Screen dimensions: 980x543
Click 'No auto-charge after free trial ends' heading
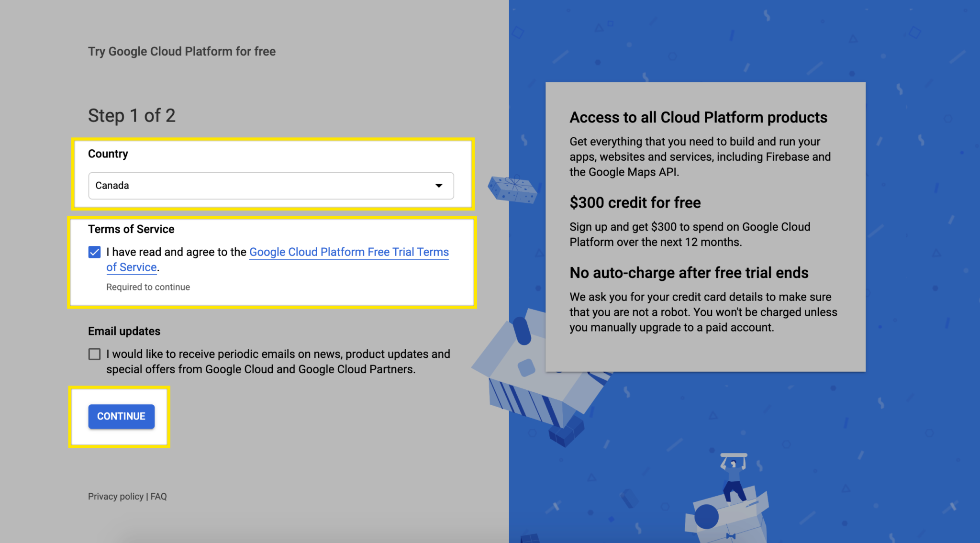pyautogui.click(x=689, y=273)
